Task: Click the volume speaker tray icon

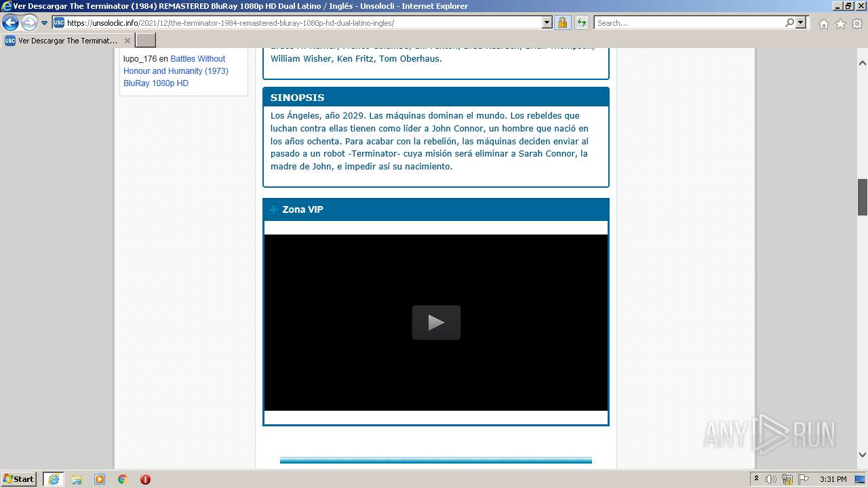Action: pyautogui.click(x=771, y=479)
